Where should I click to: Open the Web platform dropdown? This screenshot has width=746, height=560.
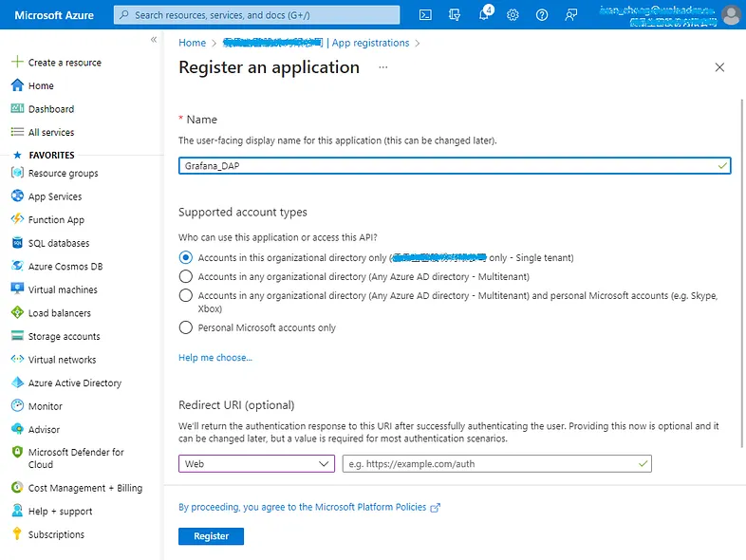point(257,463)
